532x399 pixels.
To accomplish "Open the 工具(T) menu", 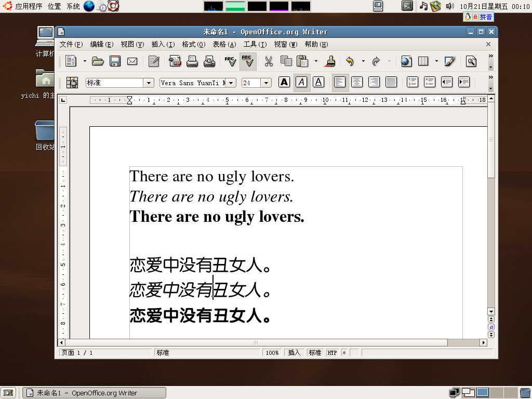I will 255,45.
